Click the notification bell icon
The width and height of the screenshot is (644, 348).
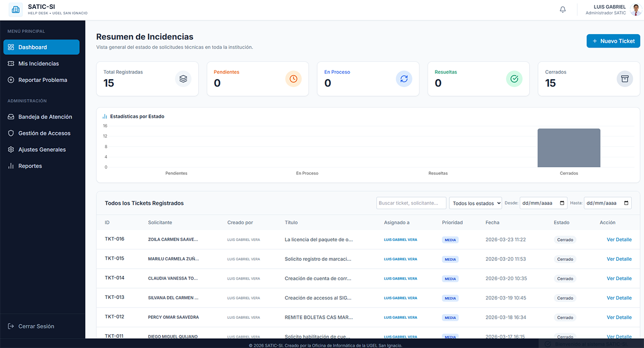tap(563, 10)
